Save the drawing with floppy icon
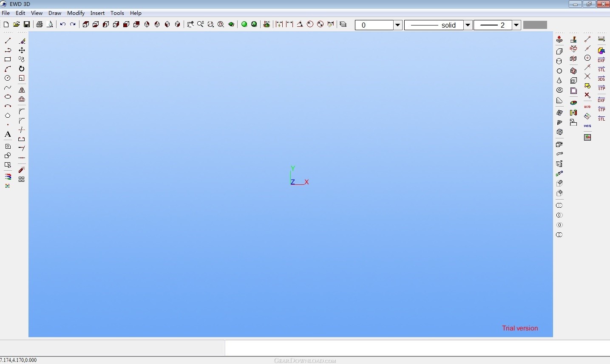Image resolution: width=610 pixels, height=364 pixels. click(x=26, y=25)
